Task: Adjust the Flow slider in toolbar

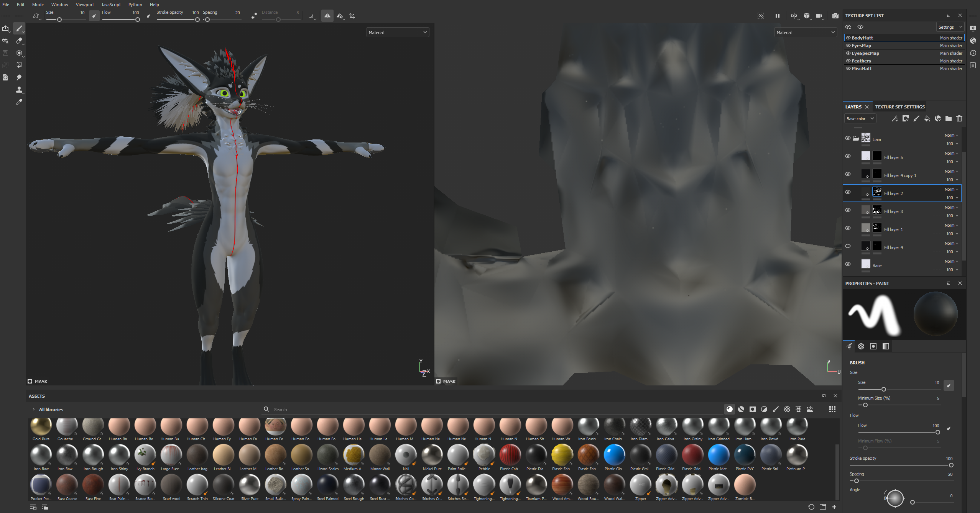Action: 121,20
